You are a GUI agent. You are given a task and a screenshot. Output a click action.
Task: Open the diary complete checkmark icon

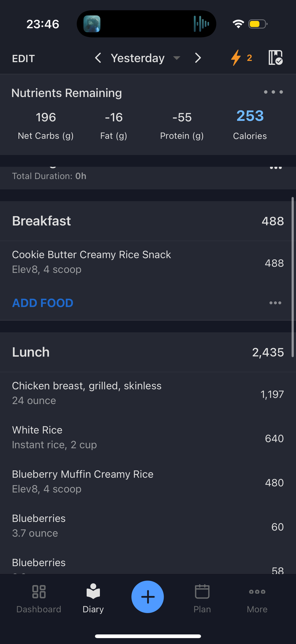click(275, 58)
